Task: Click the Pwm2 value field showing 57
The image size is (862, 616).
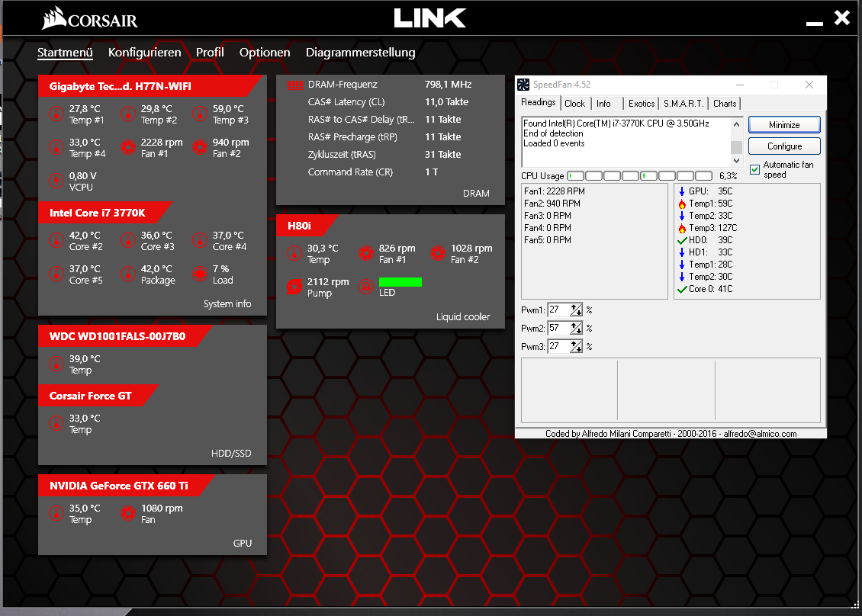Action: pos(558,328)
